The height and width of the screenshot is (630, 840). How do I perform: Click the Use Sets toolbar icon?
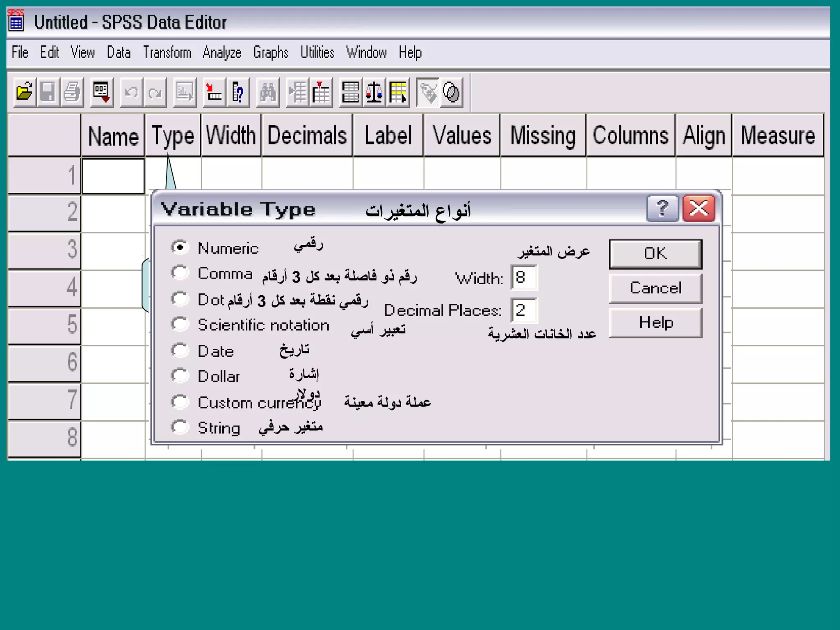[451, 92]
